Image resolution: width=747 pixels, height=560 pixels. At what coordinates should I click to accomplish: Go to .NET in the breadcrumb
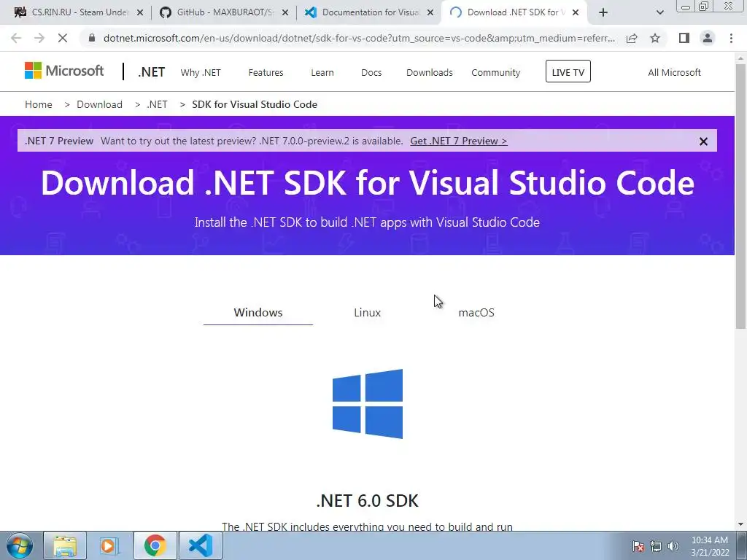coord(158,104)
